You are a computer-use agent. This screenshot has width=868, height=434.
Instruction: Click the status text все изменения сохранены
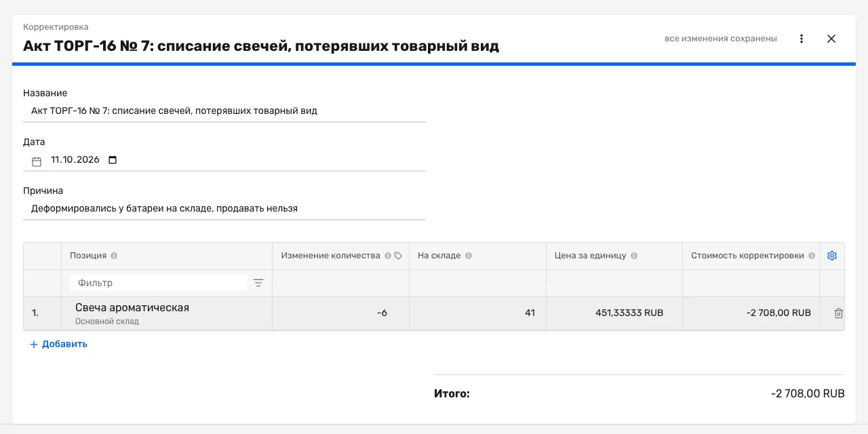click(721, 39)
